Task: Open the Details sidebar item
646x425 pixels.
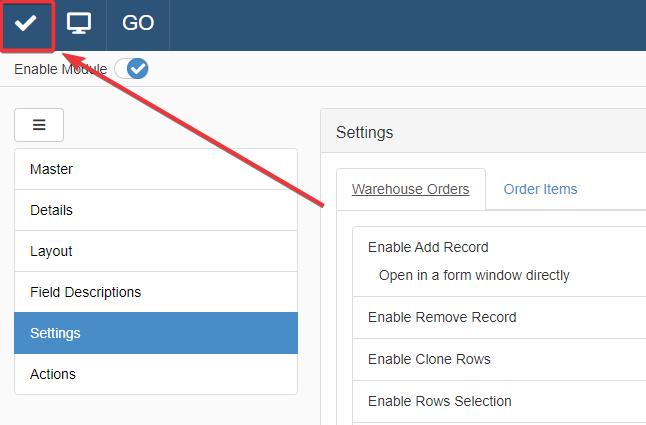Action: pyautogui.click(x=156, y=210)
